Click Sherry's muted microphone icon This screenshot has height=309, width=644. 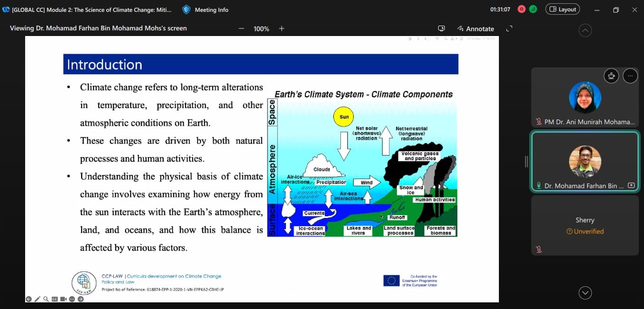tap(539, 249)
